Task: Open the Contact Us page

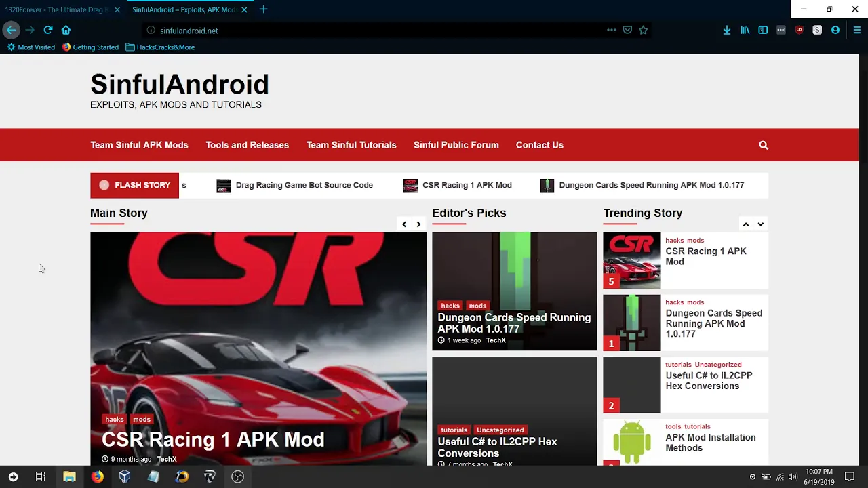Action: point(539,145)
